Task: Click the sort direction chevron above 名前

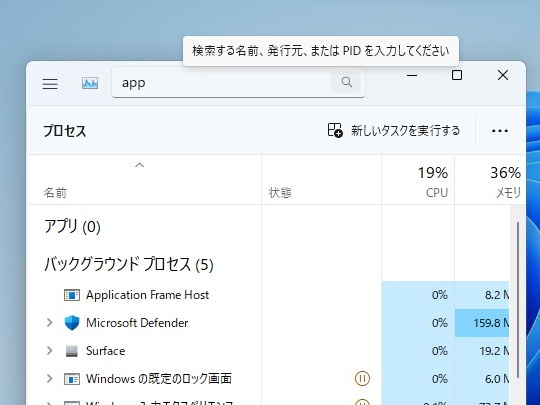Action: click(x=139, y=165)
